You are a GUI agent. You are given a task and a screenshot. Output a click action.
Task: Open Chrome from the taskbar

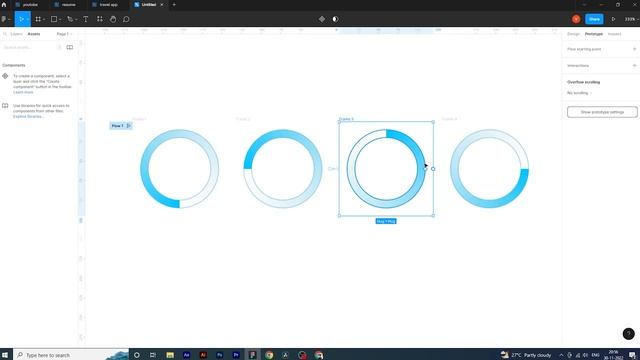click(x=269, y=355)
